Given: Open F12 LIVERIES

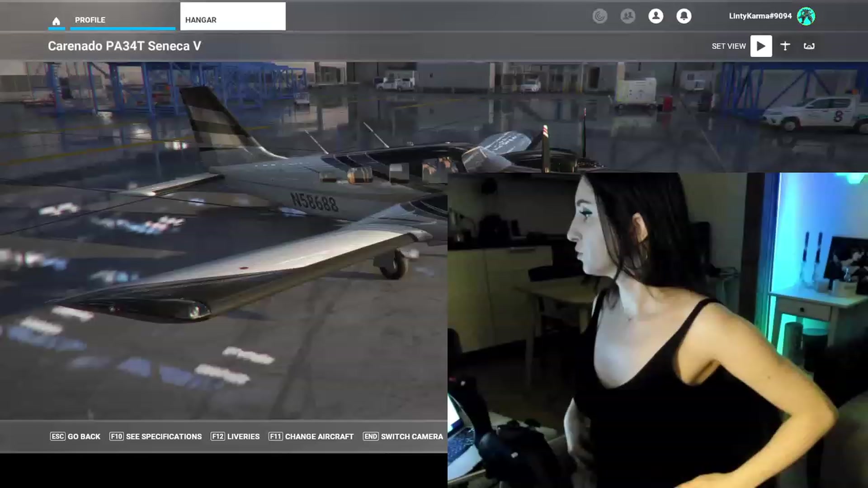Looking at the screenshot, I should tap(235, 436).
